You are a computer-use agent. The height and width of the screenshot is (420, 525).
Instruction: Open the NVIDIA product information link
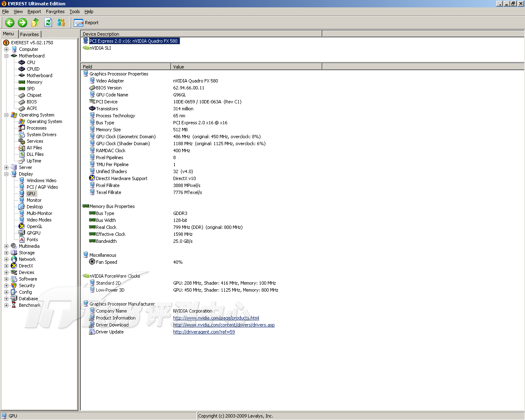(216, 318)
